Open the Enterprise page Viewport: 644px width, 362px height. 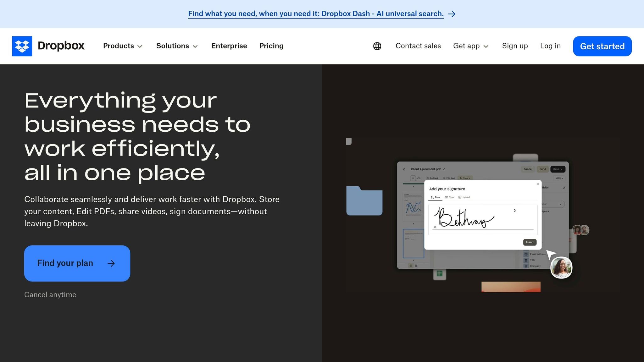pyautogui.click(x=229, y=46)
